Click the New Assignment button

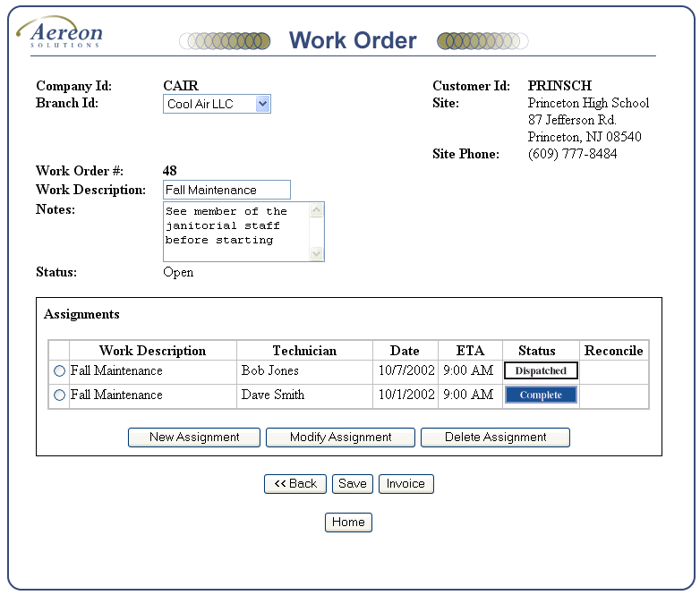(194, 438)
